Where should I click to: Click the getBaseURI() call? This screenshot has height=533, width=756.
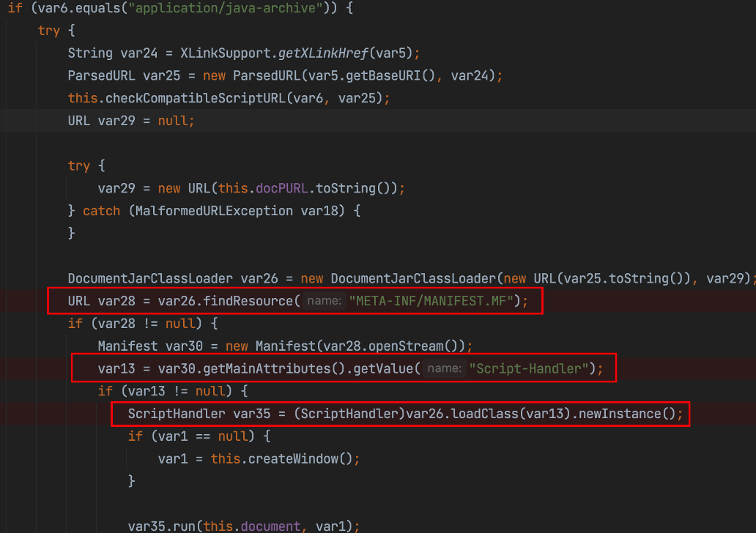[x=390, y=75]
